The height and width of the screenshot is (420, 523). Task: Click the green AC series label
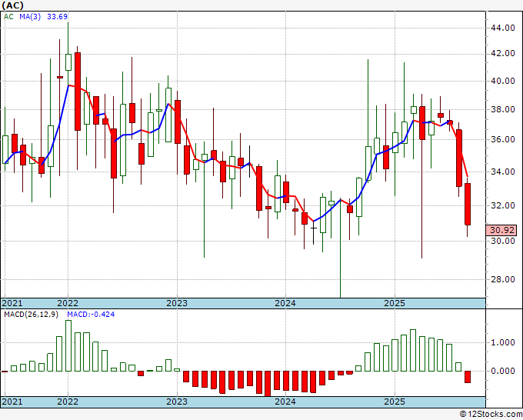coord(8,17)
